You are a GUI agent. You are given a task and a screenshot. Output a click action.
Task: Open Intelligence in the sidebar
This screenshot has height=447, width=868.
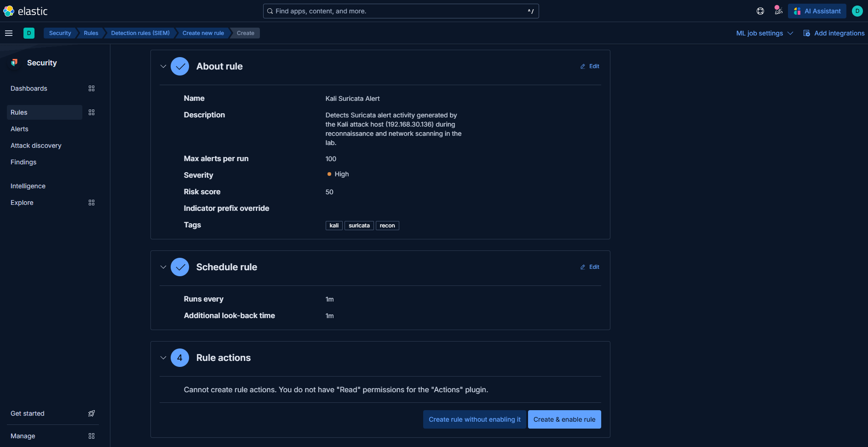pyautogui.click(x=28, y=186)
